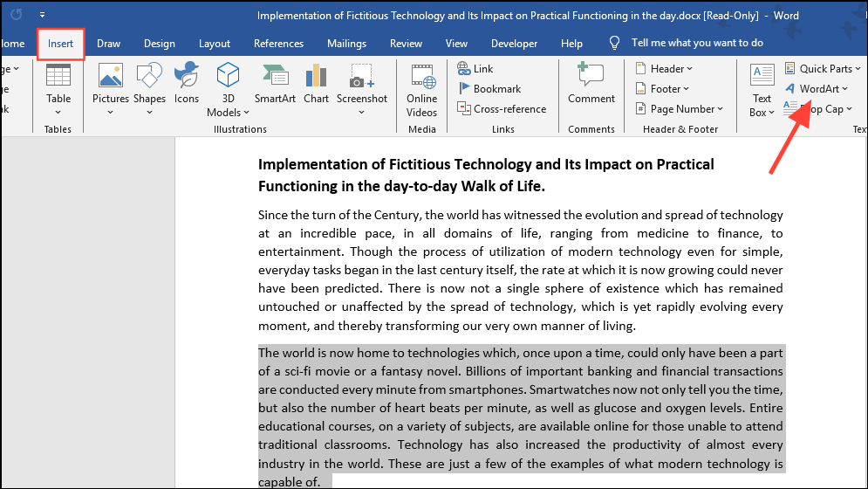
Task: Open the Shapes gallery
Action: (149, 86)
